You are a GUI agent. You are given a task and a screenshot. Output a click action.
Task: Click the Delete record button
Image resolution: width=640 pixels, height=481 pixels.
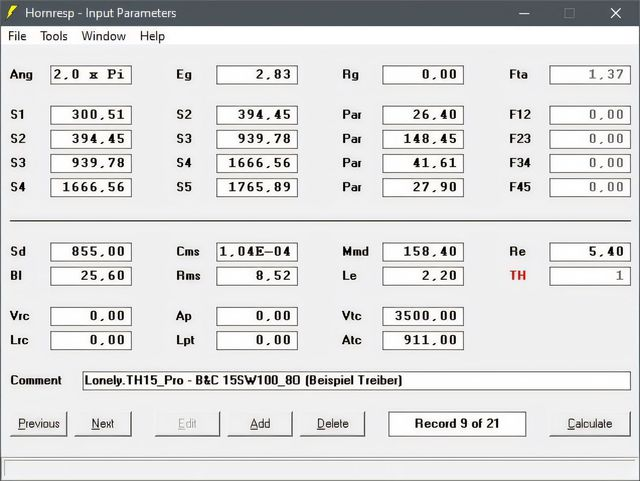[333, 424]
